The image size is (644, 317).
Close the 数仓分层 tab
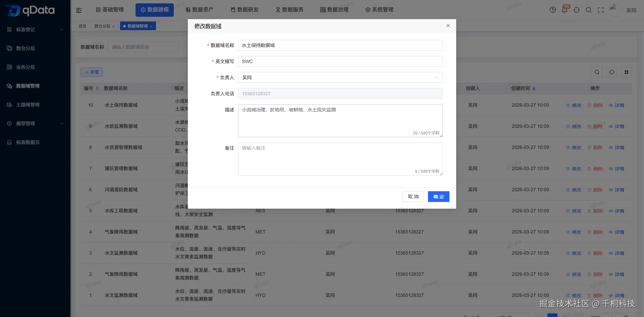tap(114, 26)
